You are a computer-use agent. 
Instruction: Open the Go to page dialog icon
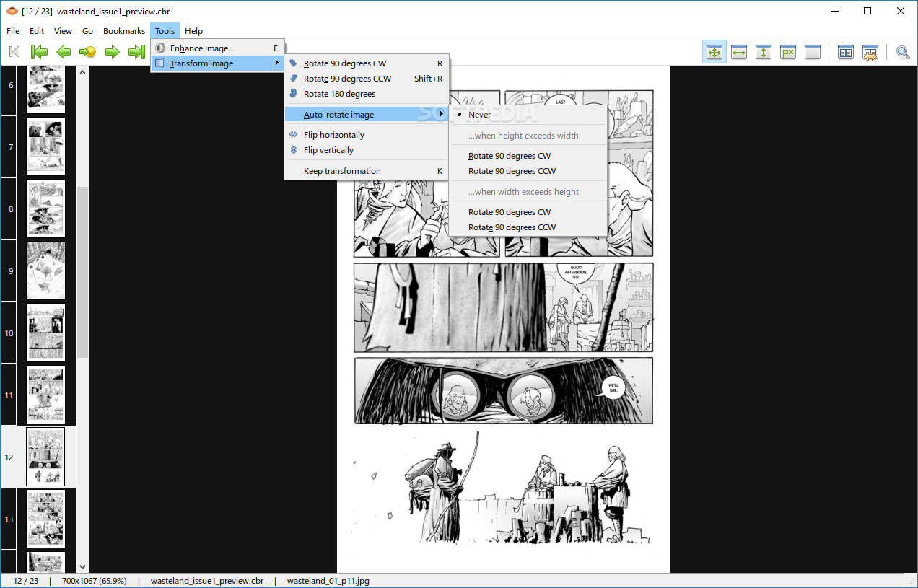tap(88, 52)
